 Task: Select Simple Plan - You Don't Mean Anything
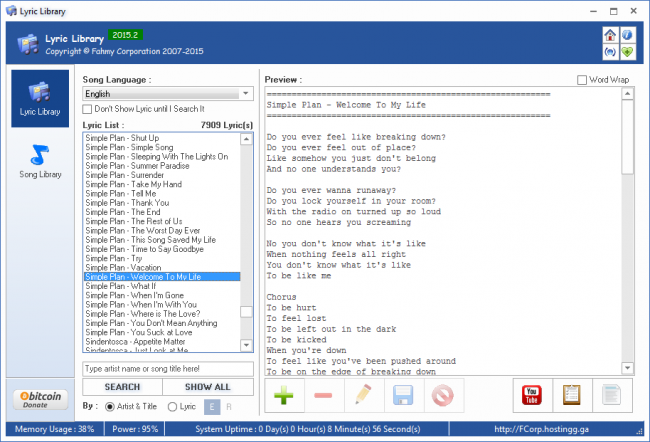pyautogui.click(x=162, y=323)
